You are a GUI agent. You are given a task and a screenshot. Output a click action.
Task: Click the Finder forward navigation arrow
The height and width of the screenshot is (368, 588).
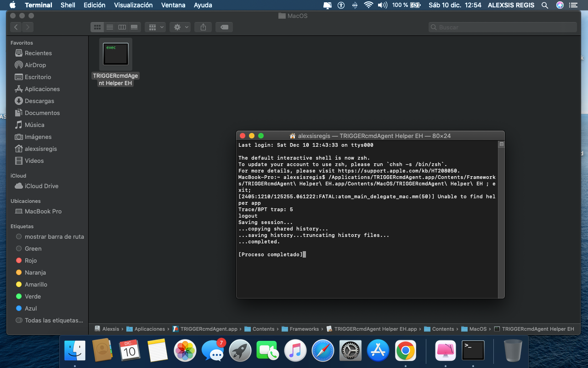tap(28, 27)
